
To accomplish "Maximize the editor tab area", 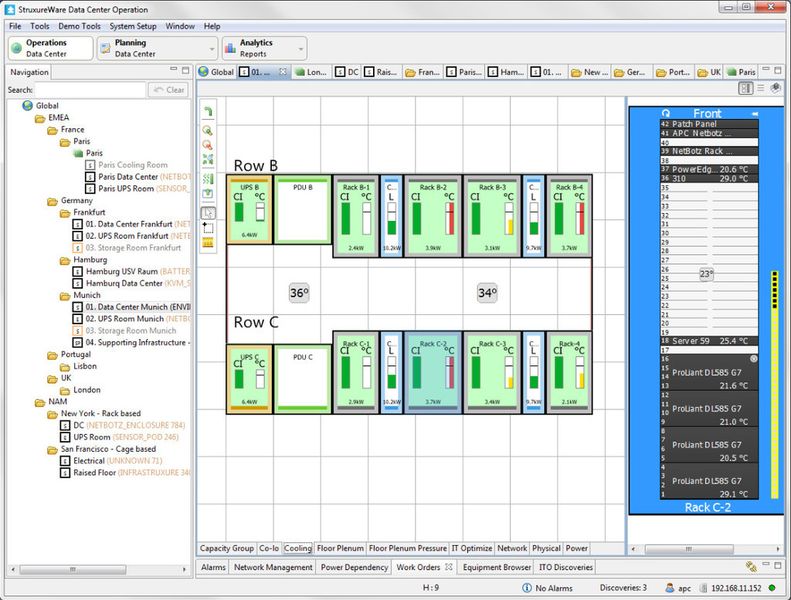I will point(778,70).
